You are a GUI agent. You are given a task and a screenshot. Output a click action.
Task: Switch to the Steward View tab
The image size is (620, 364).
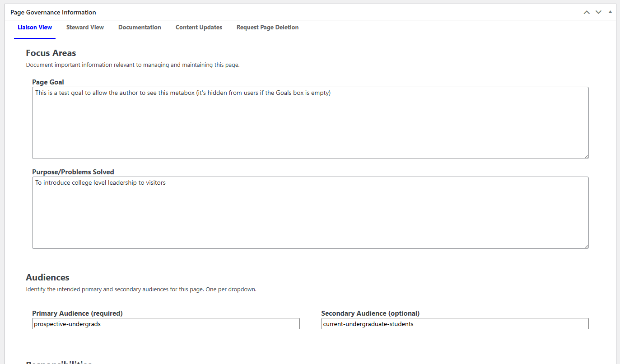click(85, 28)
